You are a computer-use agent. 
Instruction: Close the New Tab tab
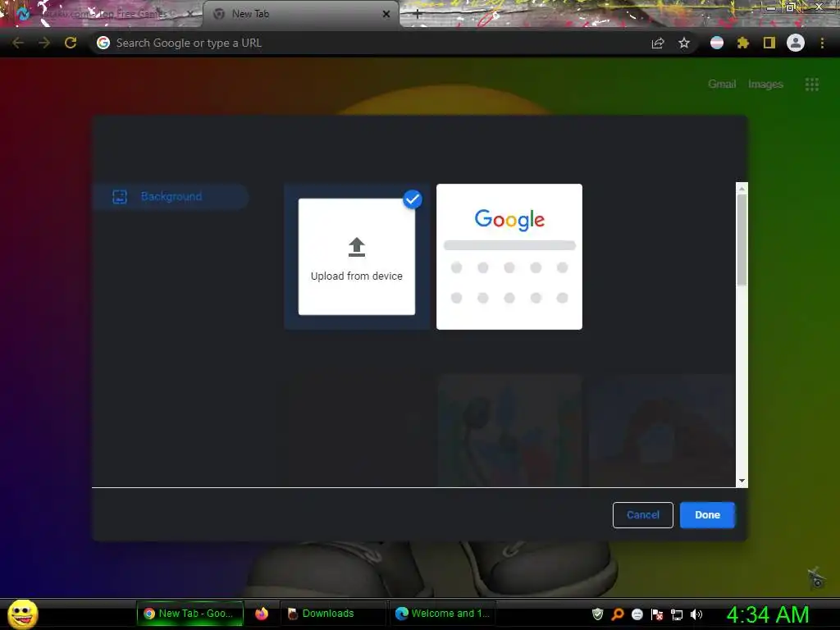[x=386, y=14]
